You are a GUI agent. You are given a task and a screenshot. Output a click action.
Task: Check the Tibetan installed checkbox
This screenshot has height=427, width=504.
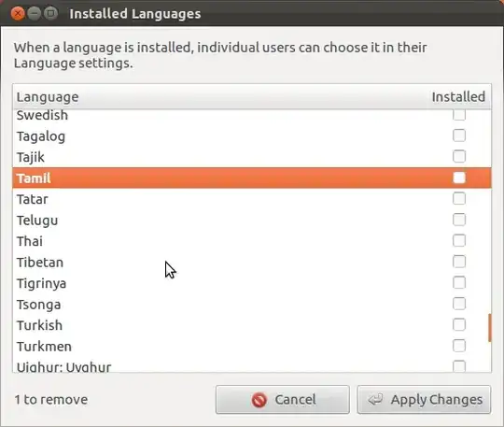[458, 262]
